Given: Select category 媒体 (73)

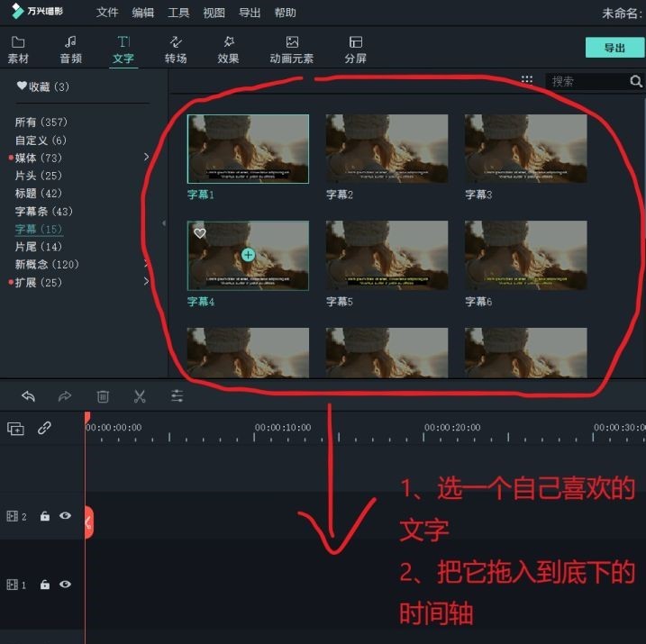Looking at the screenshot, I should tap(39, 158).
